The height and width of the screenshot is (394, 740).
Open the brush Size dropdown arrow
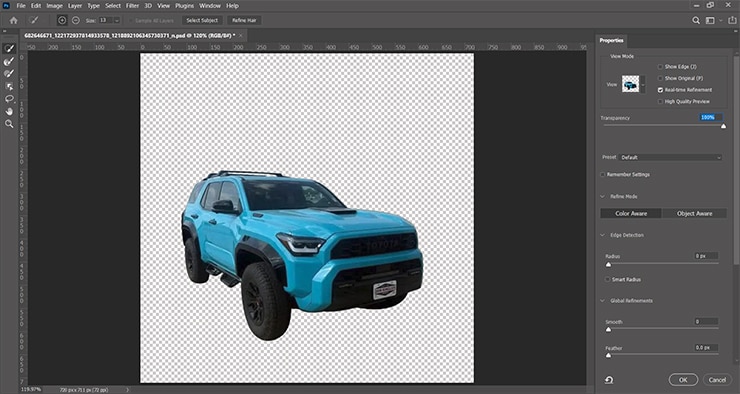coord(117,20)
